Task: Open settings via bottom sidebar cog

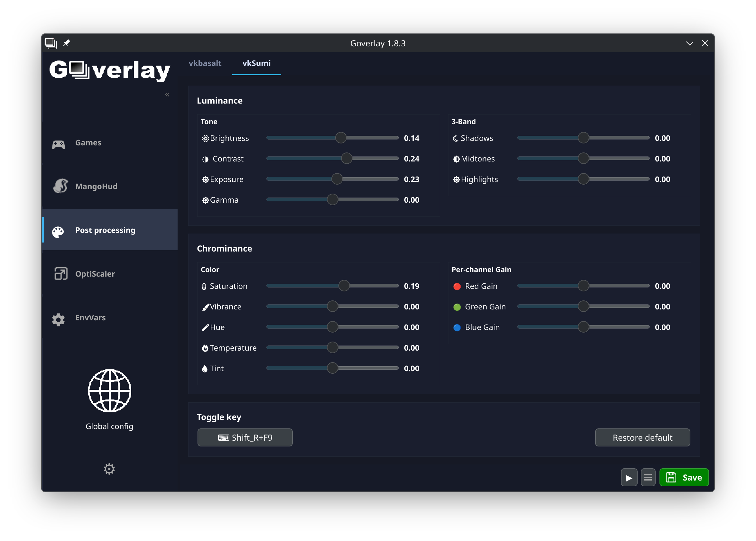Action: (x=109, y=469)
